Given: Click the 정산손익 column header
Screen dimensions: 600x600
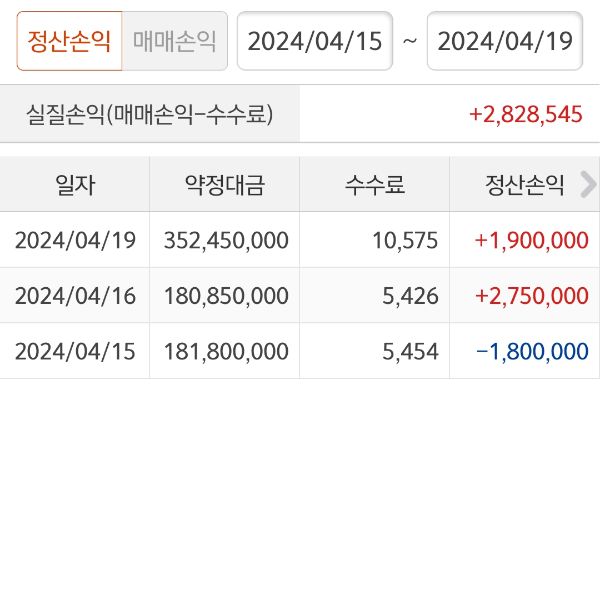Looking at the screenshot, I should click(525, 184).
